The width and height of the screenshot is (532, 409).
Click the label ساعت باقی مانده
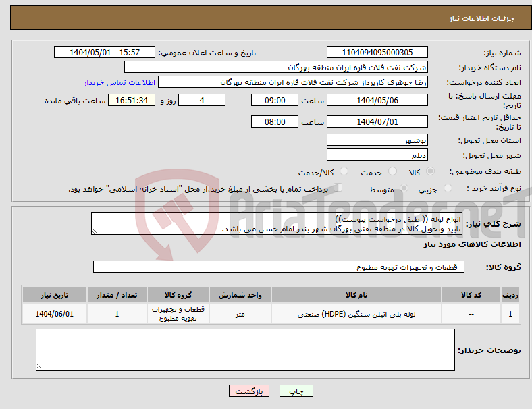tap(75, 101)
